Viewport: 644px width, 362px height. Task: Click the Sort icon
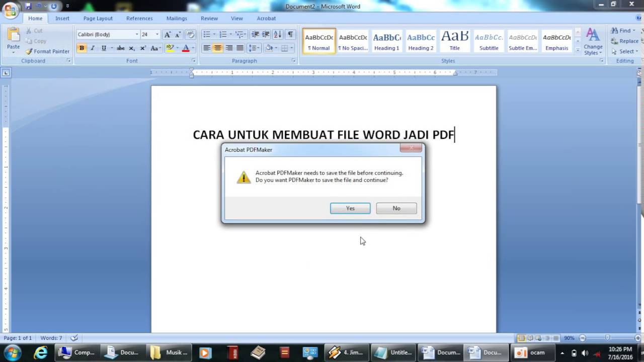click(278, 34)
